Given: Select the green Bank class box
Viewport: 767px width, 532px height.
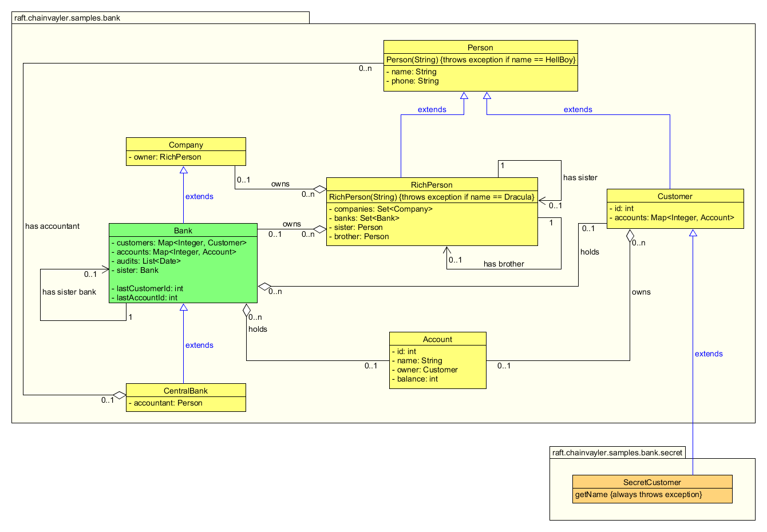Looking at the screenshot, I should (183, 263).
